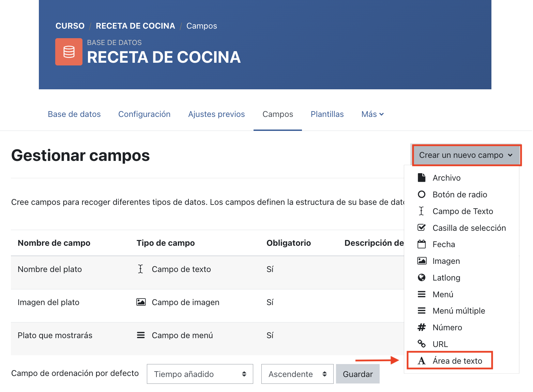Click 'Obligatorio' column header
The height and width of the screenshot is (392, 533).
[289, 243]
